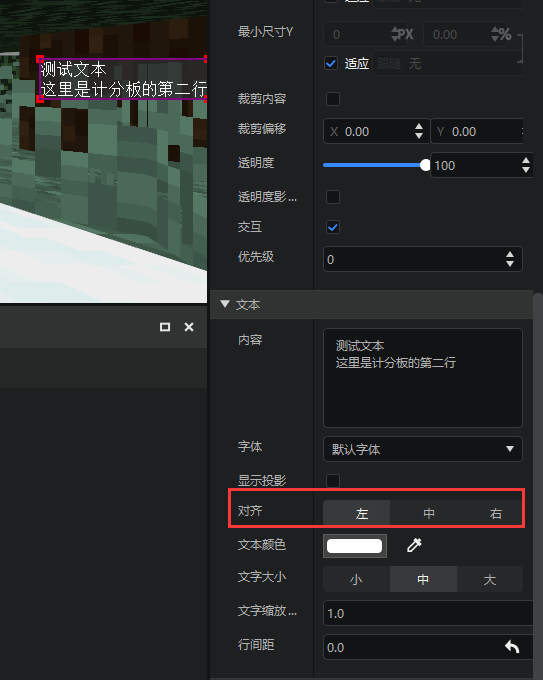This screenshot has width=543, height=680.
Task: Close the bottom panel with the X icon
Action: 189,327
